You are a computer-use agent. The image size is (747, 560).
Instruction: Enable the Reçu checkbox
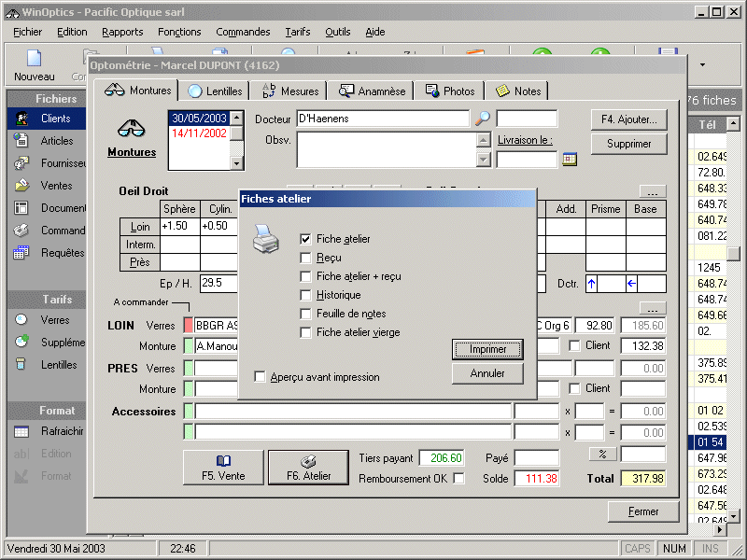[305, 258]
